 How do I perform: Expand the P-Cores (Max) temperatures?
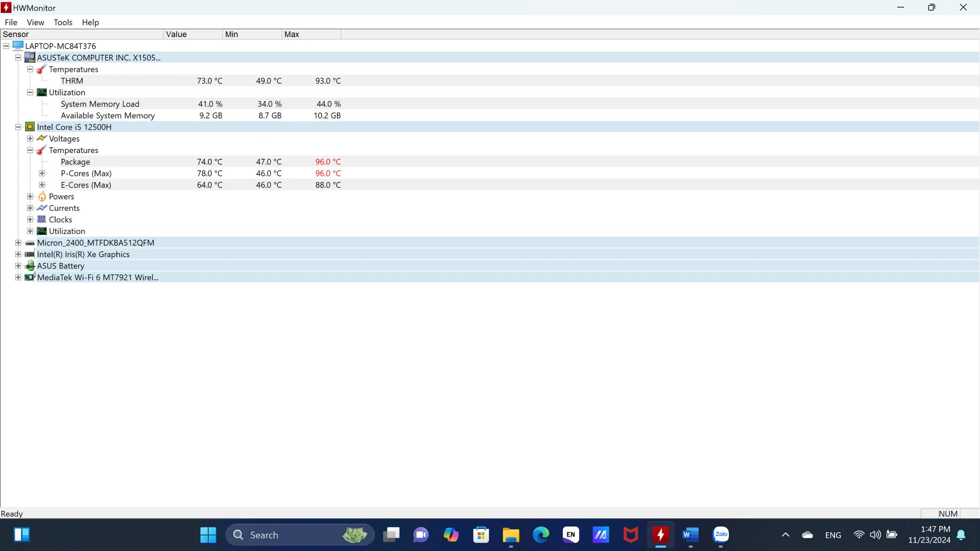click(42, 173)
